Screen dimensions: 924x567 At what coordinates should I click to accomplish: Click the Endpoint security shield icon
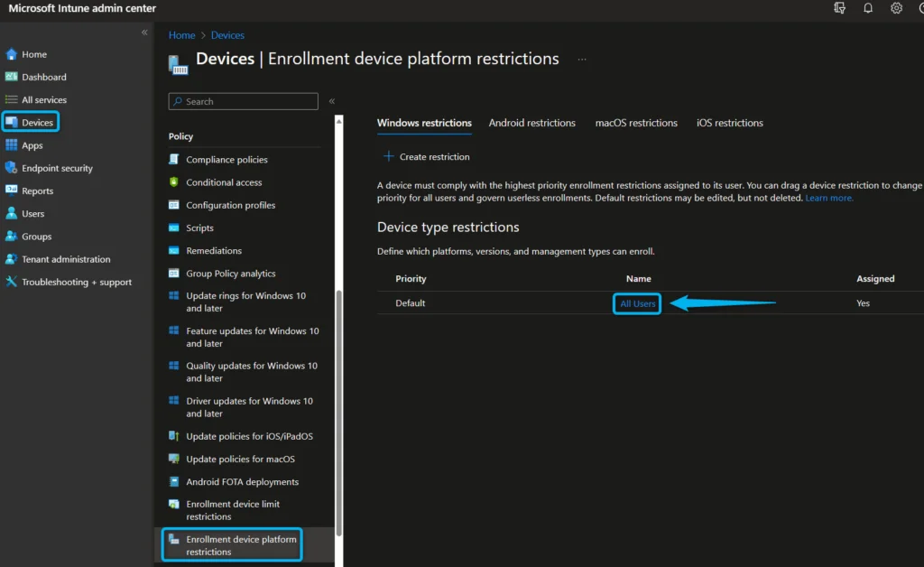12,168
